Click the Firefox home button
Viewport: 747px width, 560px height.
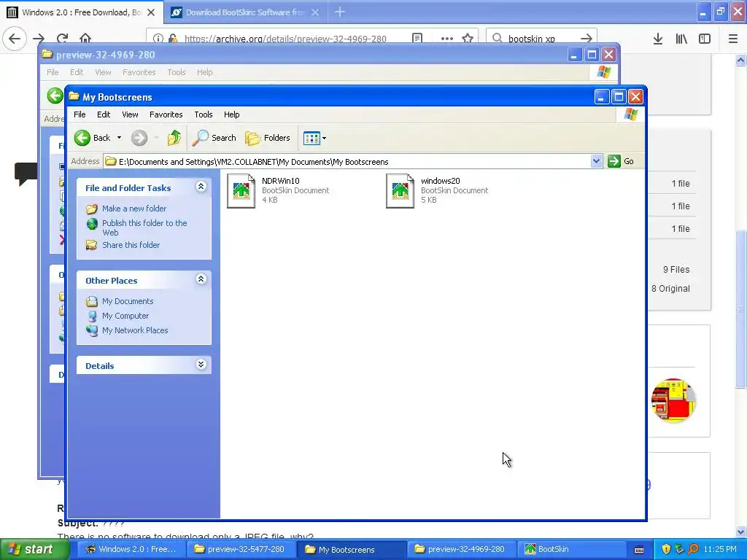tap(85, 38)
